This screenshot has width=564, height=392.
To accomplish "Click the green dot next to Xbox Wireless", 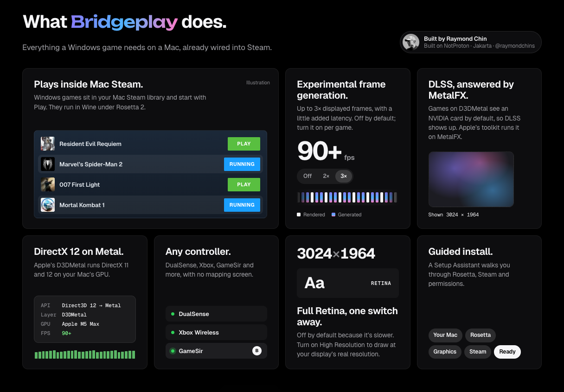I will [173, 333].
